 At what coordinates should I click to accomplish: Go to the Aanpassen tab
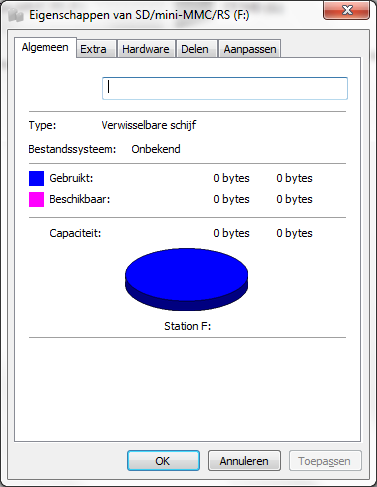(249, 49)
